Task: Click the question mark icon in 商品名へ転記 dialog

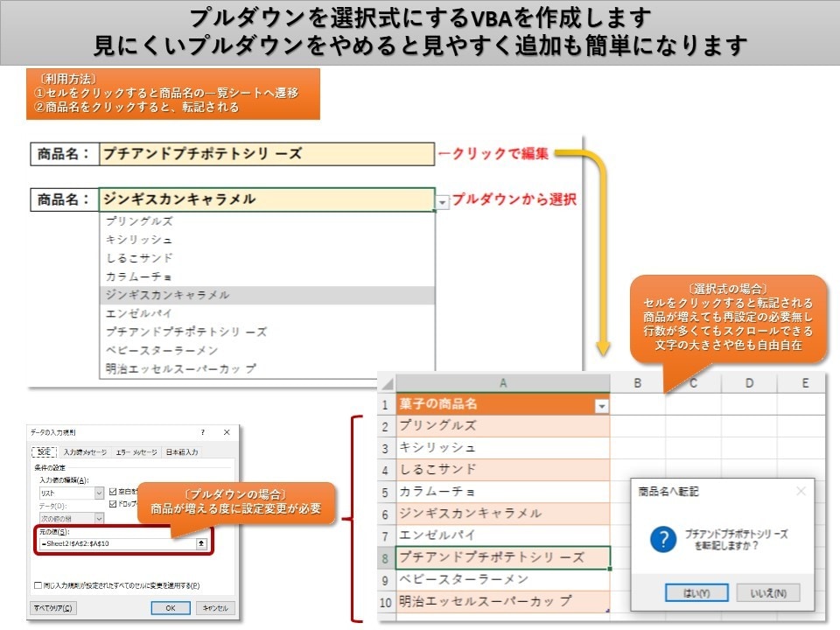Action: coord(663,539)
